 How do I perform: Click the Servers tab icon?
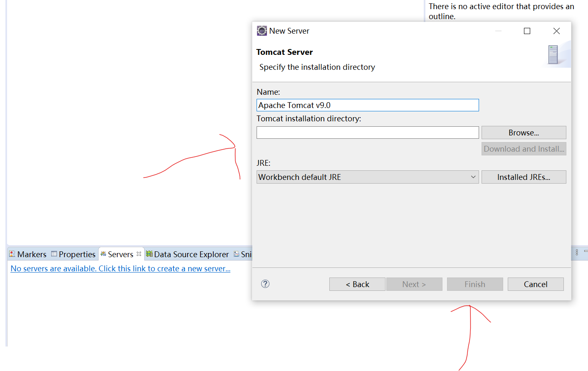(x=103, y=254)
